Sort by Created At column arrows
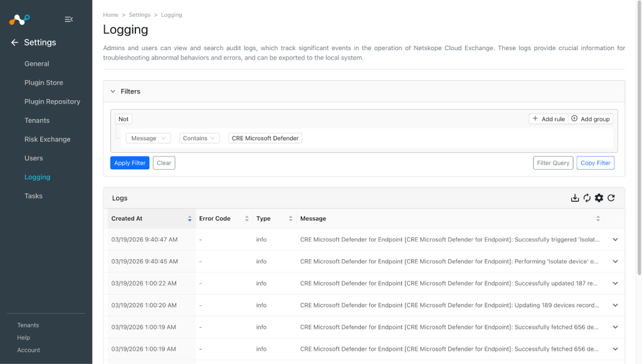The image size is (642, 364). point(189,219)
